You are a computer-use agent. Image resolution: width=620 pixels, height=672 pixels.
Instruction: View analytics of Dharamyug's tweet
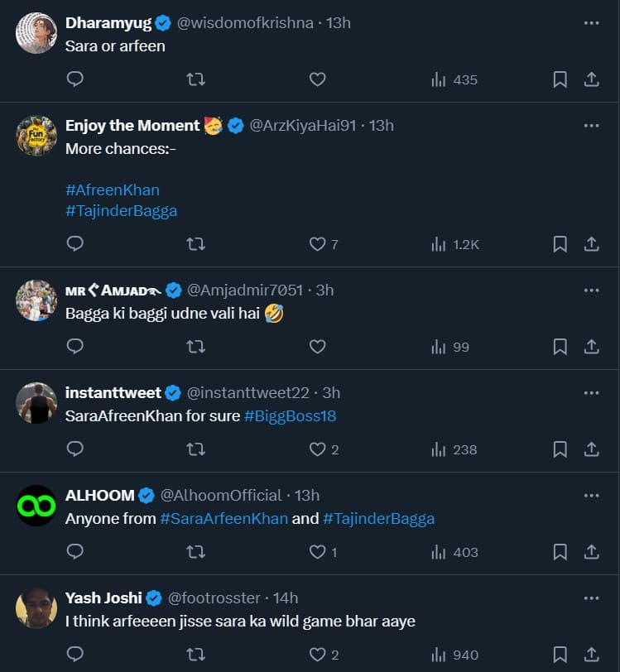[x=454, y=79]
